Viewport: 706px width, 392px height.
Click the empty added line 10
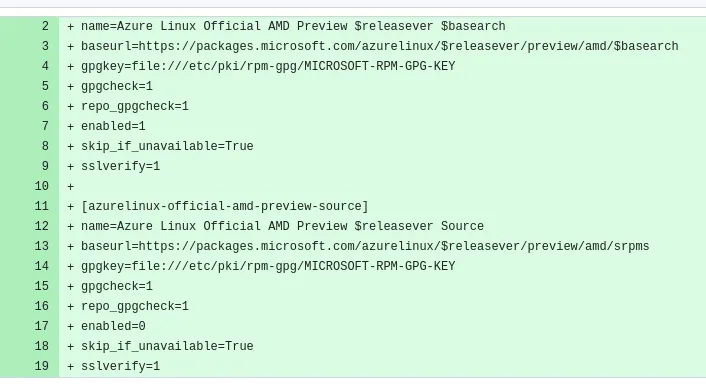pos(382,186)
